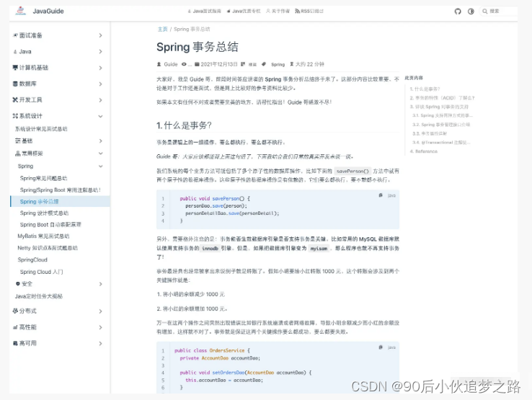Copy code from the OrdersService code block
532x400 pixels.
tap(381, 347)
